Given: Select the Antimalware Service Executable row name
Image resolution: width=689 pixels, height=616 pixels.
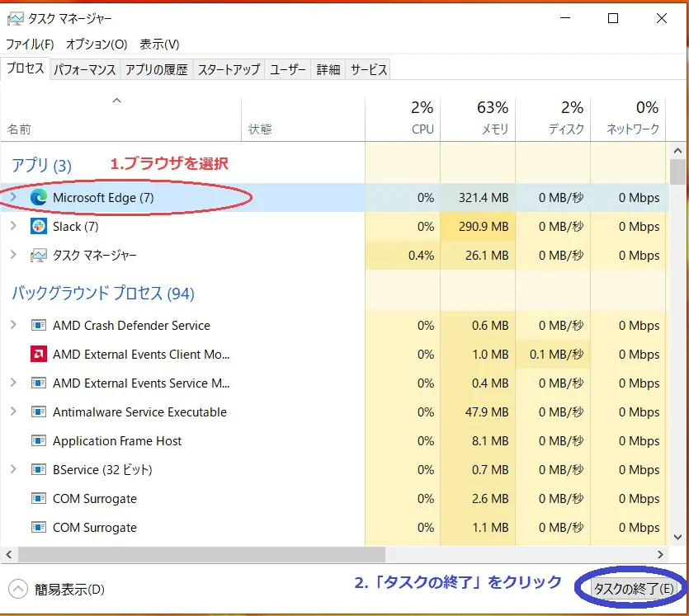Looking at the screenshot, I should coord(139,411).
